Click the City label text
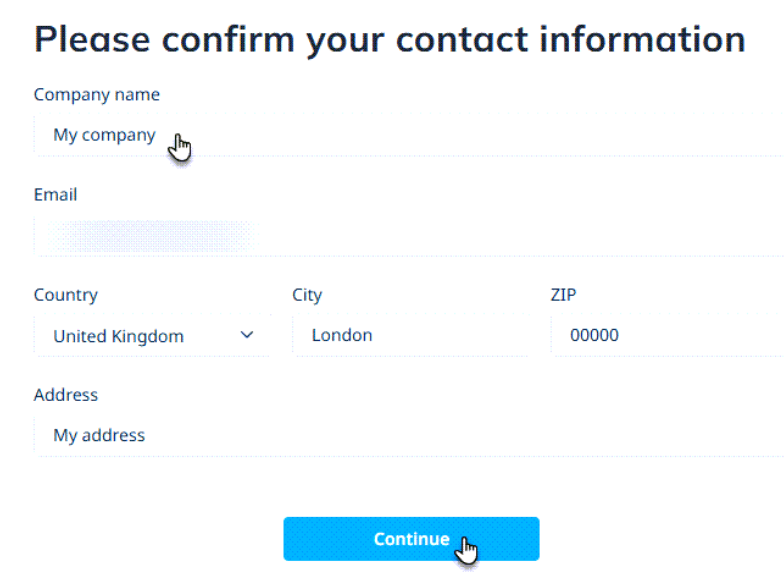784x583 pixels. pyautogui.click(x=307, y=295)
